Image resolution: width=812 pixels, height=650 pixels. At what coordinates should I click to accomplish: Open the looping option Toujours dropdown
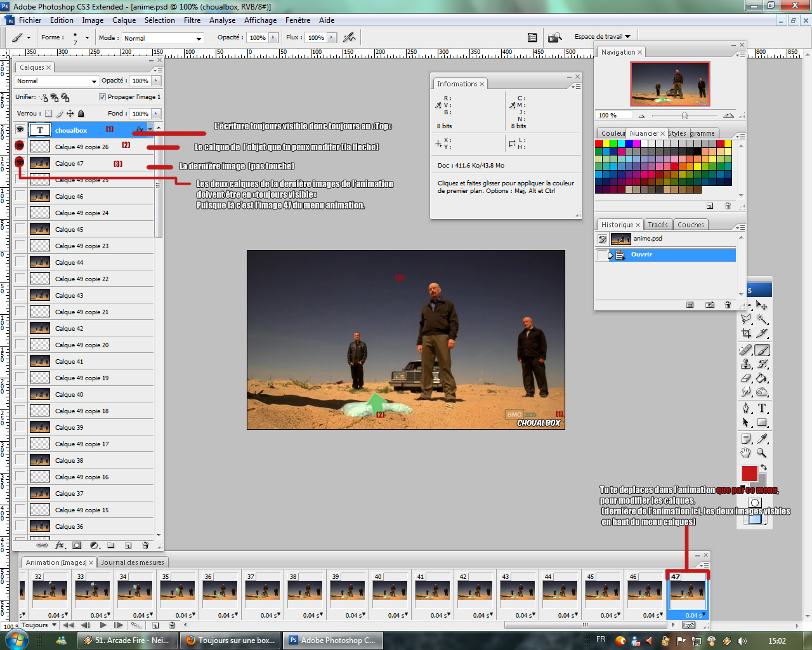point(39,625)
